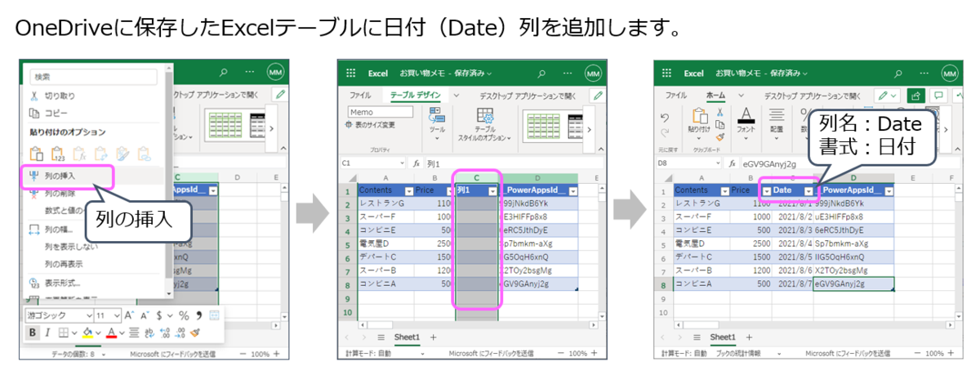Open the app launcher in テーブル デザイン window
The width and height of the screenshot is (980, 384).
click(352, 73)
